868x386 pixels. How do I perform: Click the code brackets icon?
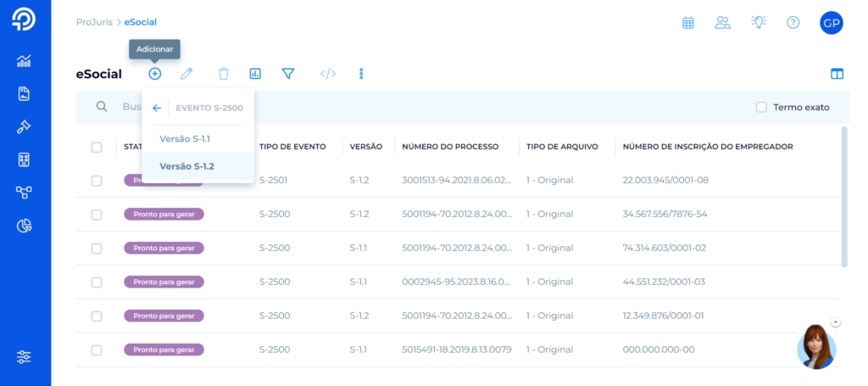point(328,74)
